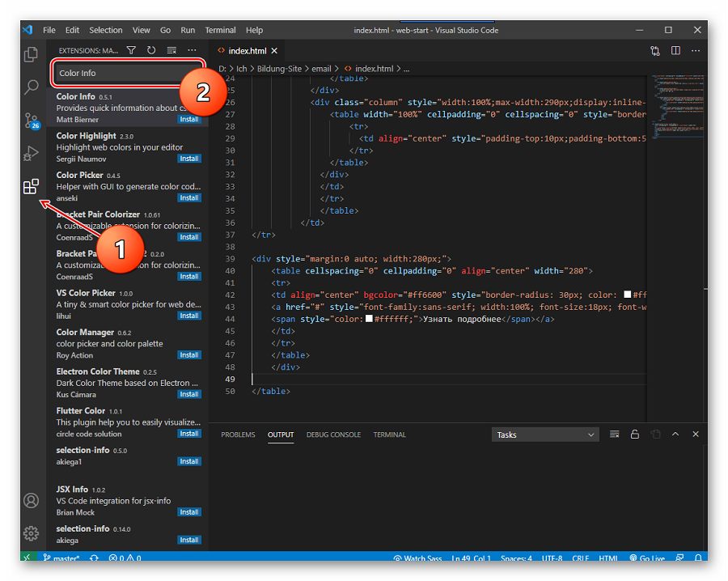
Task: Install the Electron Color Theme extension
Action: [x=189, y=394]
